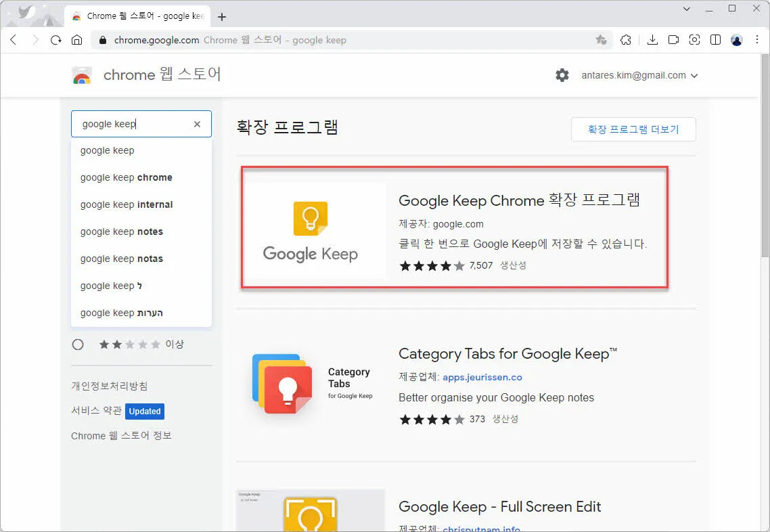This screenshot has width=770, height=532.
Task: Open Google Keep - Full Screen Edit title
Action: click(500, 506)
